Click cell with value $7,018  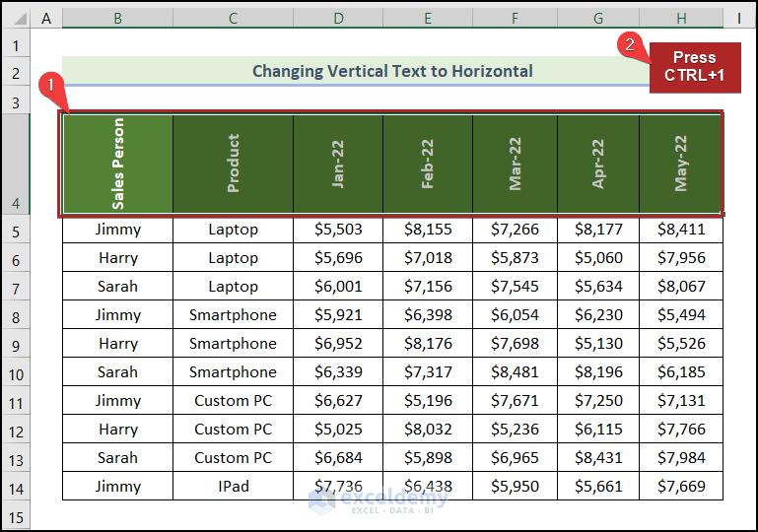click(428, 257)
